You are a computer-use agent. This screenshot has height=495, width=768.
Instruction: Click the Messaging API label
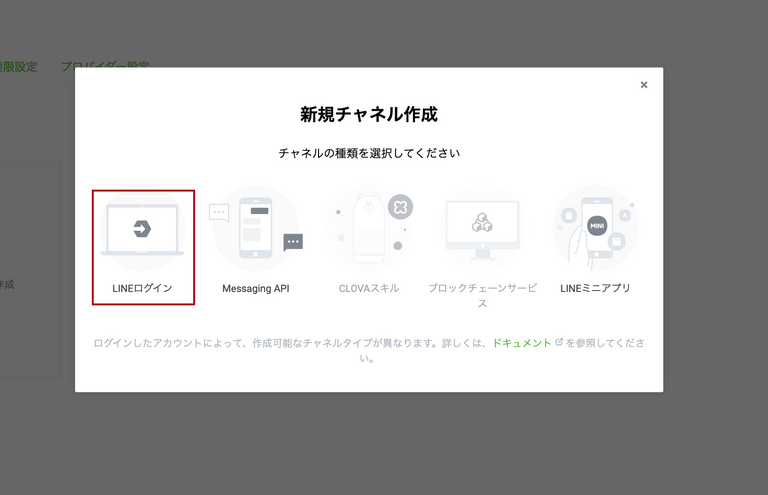coord(256,288)
